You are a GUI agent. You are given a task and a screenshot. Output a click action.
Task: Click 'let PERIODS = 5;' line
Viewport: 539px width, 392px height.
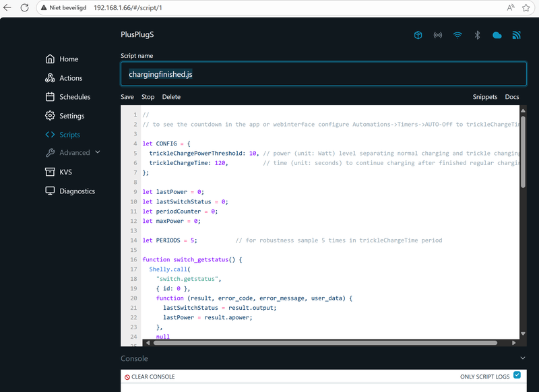tap(170, 240)
